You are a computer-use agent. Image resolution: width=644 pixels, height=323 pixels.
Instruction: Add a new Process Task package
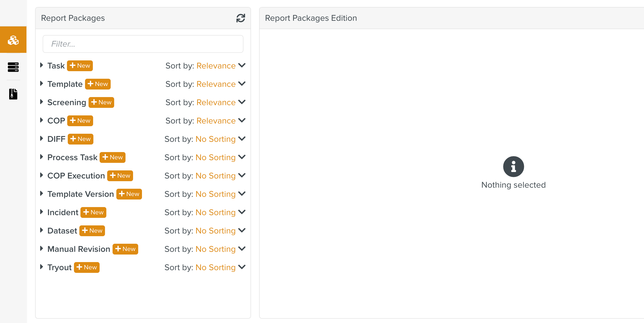click(113, 157)
